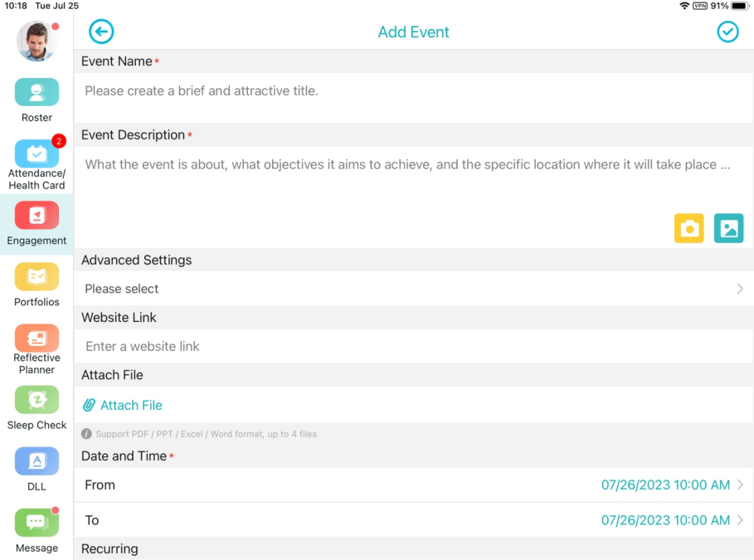The height and width of the screenshot is (560, 754).
Task: Click the Event Name input field
Action: pos(414,98)
